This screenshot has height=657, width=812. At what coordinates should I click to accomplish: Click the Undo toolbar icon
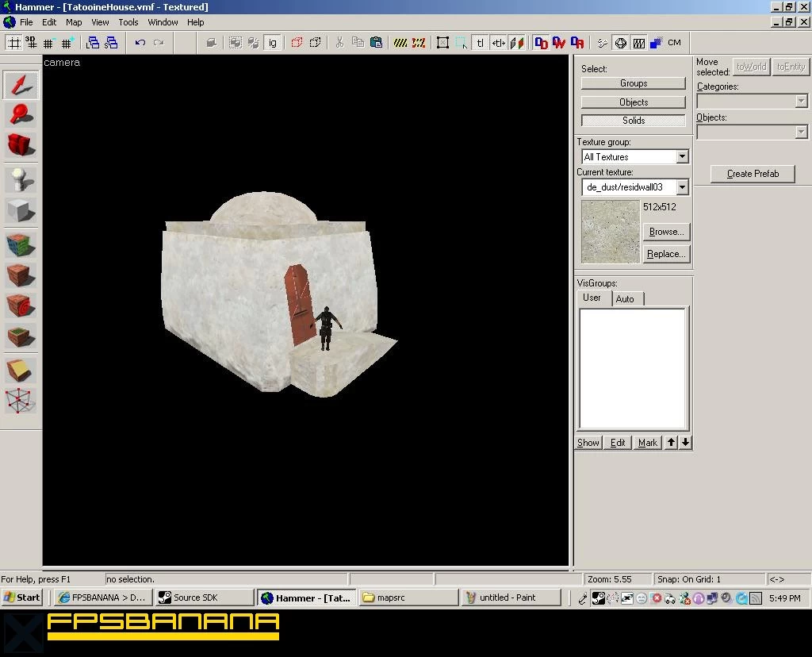pos(140,43)
